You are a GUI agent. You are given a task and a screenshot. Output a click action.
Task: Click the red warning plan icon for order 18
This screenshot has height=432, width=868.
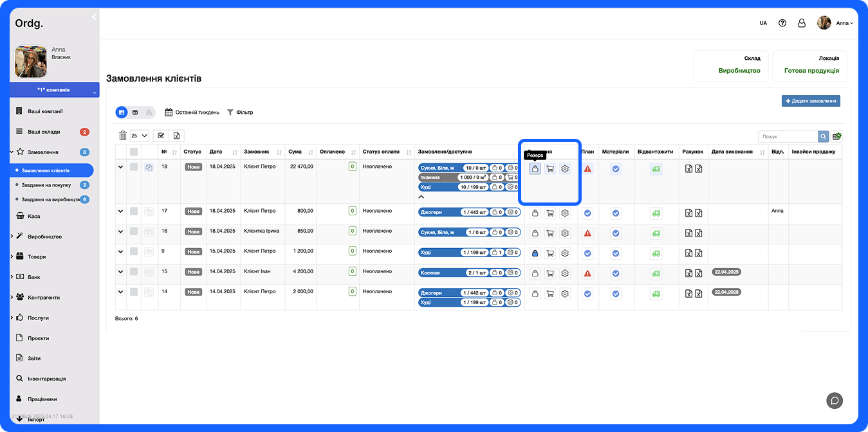pyautogui.click(x=587, y=169)
